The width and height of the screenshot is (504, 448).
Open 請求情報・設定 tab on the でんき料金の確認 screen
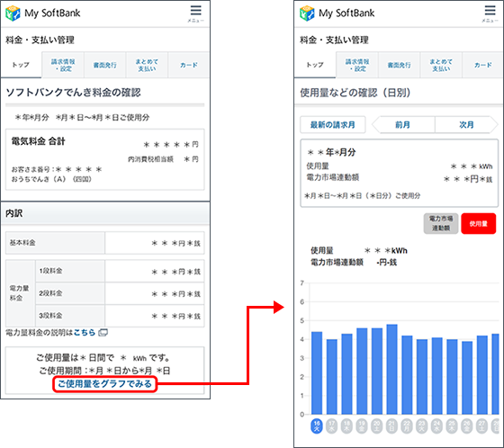pos(63,65)
